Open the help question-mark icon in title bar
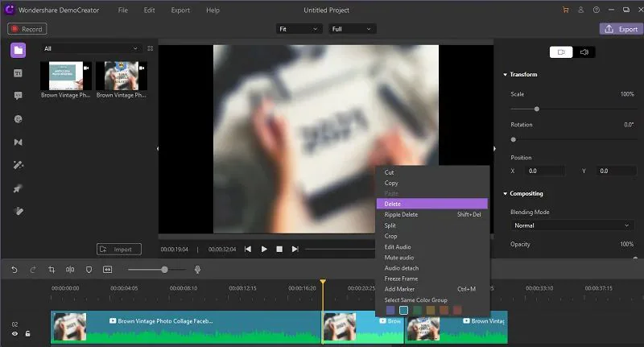 click(x=596, y=10)
